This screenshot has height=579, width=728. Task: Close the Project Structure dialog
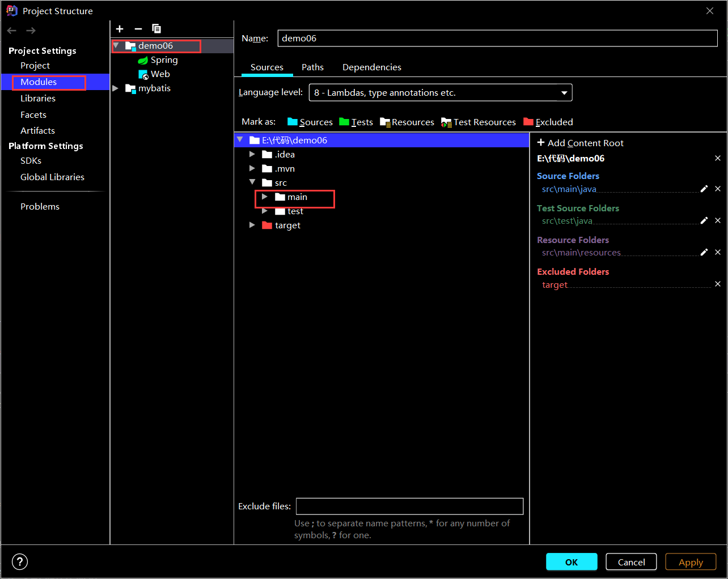tap(710, 11)
